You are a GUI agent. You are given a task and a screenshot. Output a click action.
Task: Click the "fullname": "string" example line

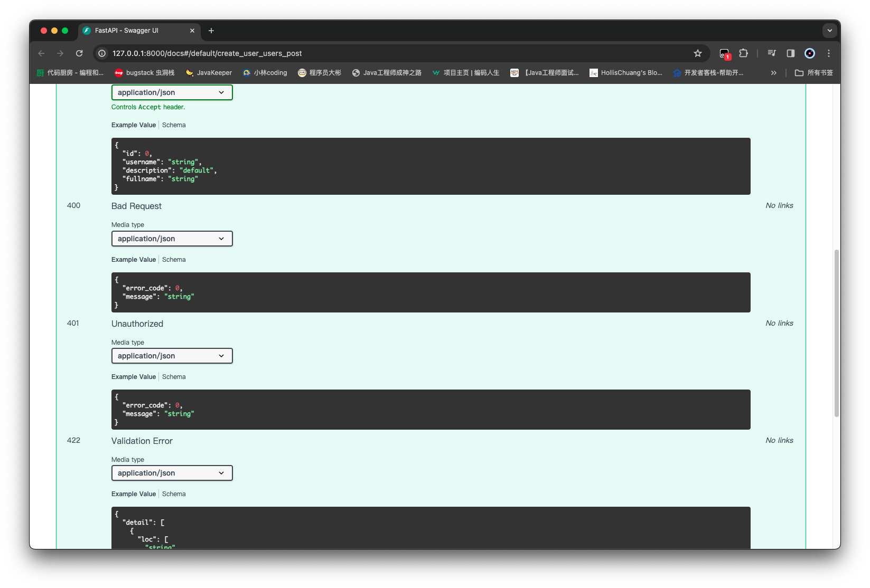pos(160,179)
